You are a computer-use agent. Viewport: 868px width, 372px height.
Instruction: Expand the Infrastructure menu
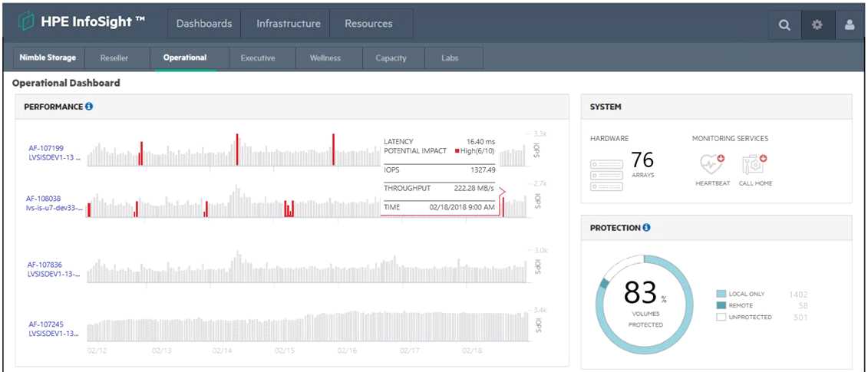(289, 24)
